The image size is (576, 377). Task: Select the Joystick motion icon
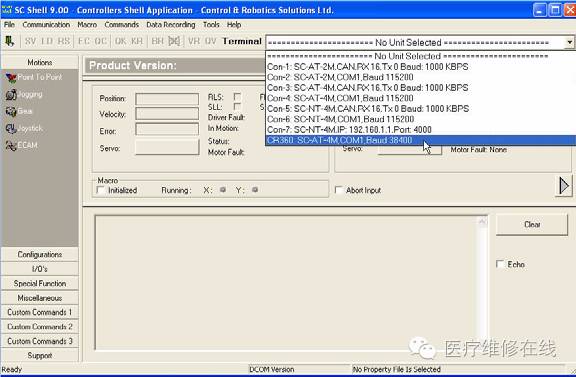point(11,128)
